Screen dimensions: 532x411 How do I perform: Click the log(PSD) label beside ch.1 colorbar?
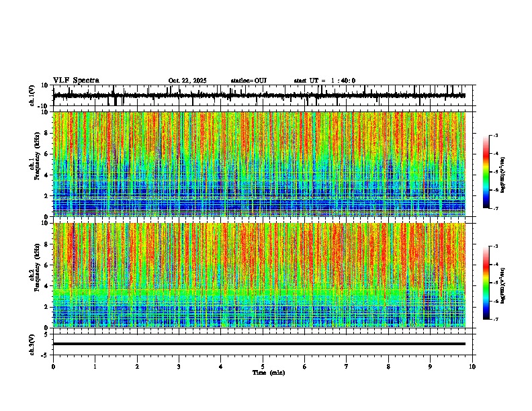[x=503, y=175]
